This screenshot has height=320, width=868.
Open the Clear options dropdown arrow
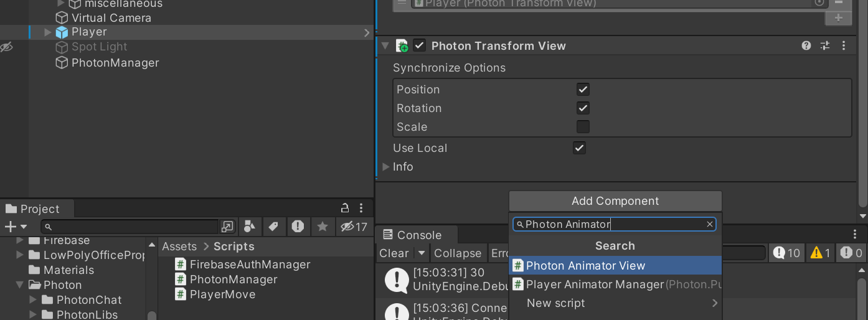422,253
